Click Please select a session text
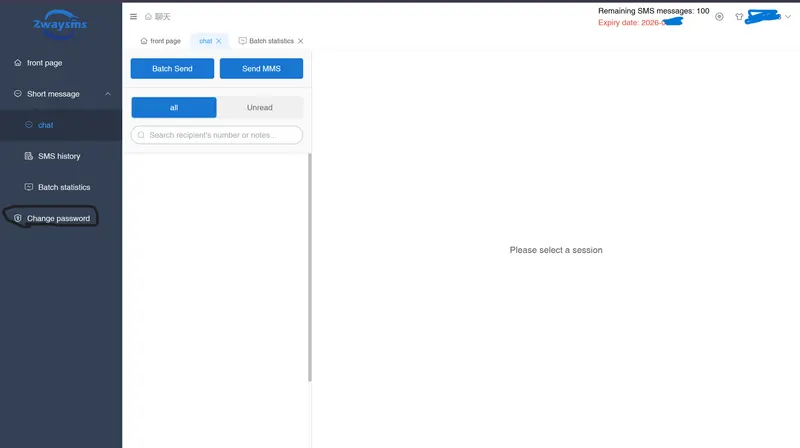This screenshot has height=448, width=800. pos(556,250)
